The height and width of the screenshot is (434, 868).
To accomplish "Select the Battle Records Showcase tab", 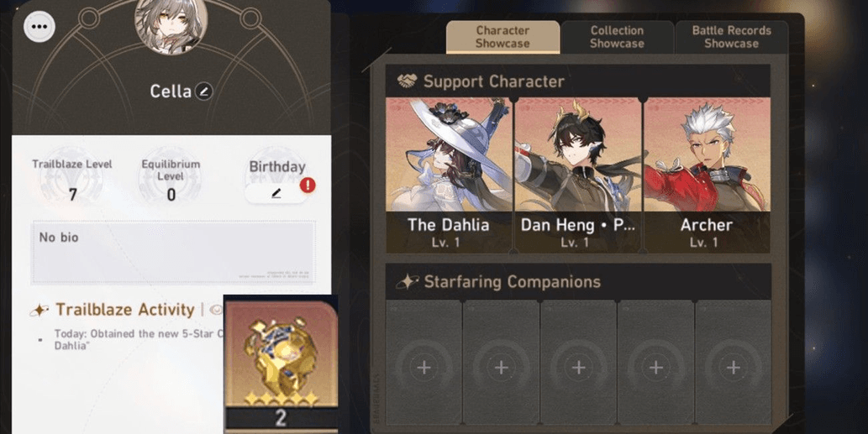I will point(731,37).
